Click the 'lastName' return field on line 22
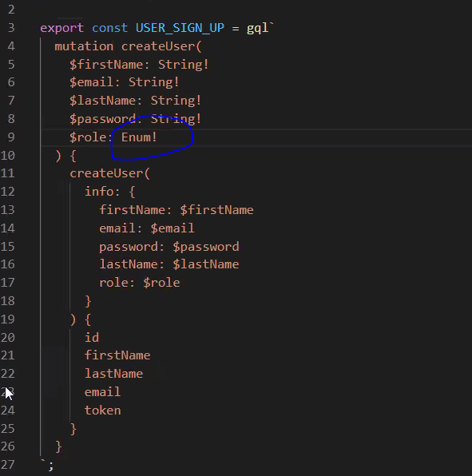 point(114,374)
